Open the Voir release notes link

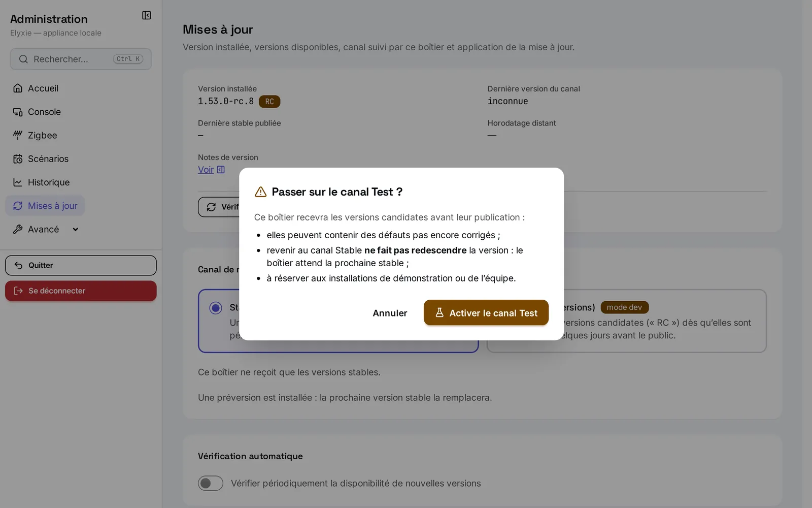pos(206,170)
